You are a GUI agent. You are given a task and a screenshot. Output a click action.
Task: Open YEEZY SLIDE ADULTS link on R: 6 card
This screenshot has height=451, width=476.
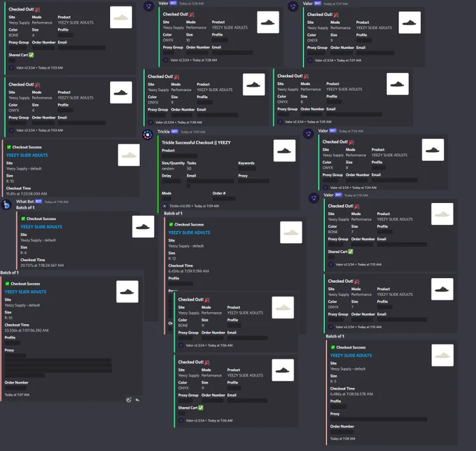click(41, 227)
